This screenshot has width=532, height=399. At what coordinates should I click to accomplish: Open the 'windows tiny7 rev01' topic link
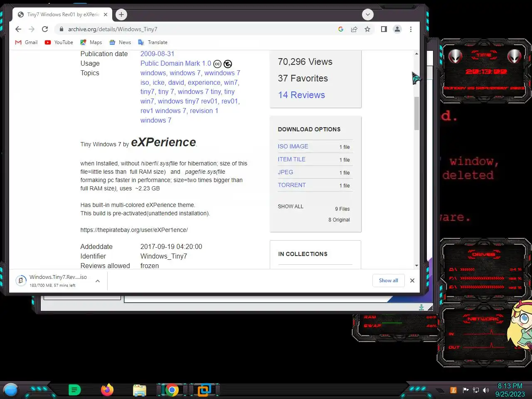pos(187,101)
